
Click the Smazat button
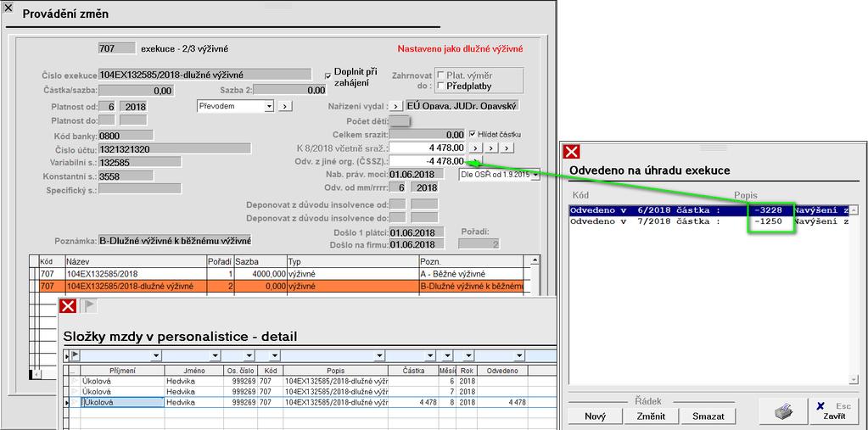click(x=707, y=416)
